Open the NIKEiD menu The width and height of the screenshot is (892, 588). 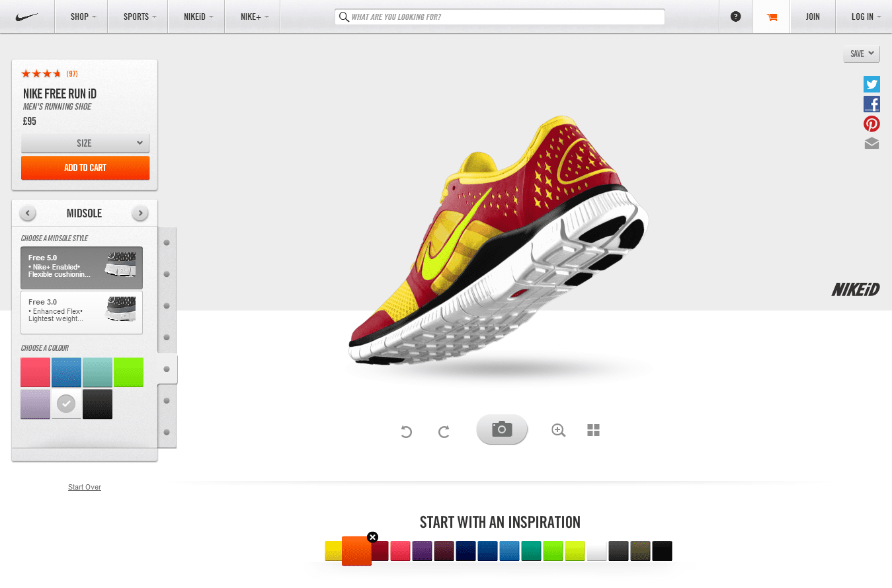pyautogui.click(x=198, y=17)
